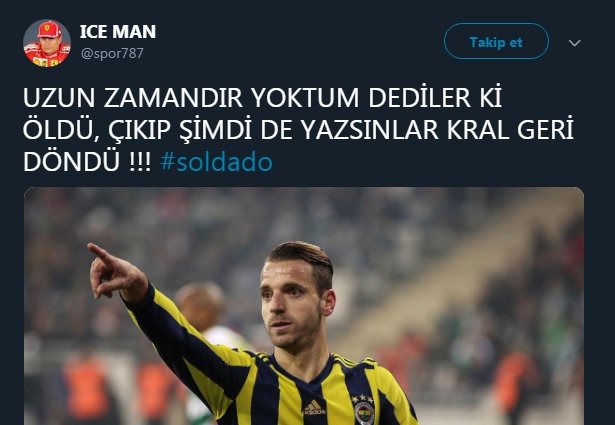Screen dimensions: 615x425
Task: Follow the account with Takip et
Action: click(496, 41)
